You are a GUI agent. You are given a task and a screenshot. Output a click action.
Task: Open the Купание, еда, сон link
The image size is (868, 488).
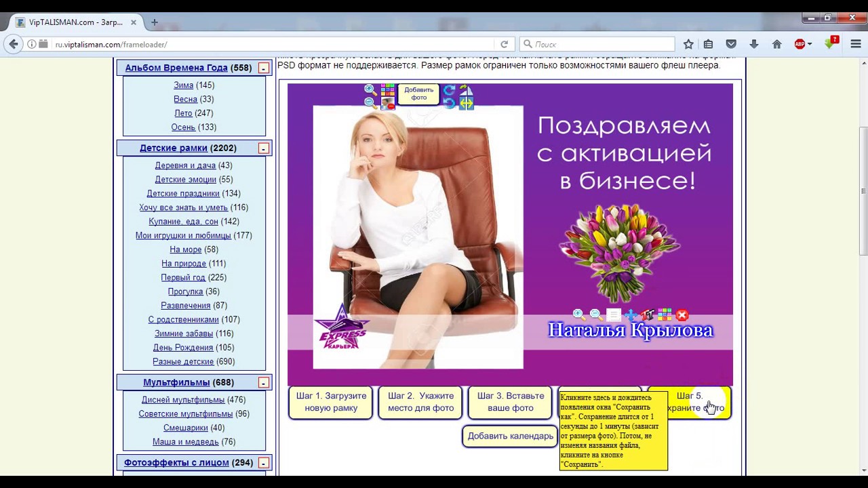[183, 222]
